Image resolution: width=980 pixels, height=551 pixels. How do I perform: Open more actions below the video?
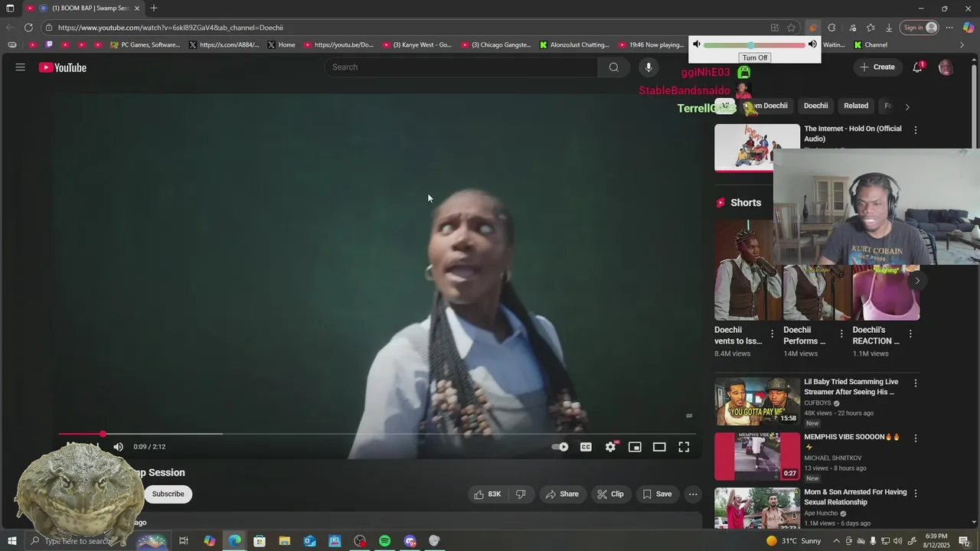click(693, 494)
